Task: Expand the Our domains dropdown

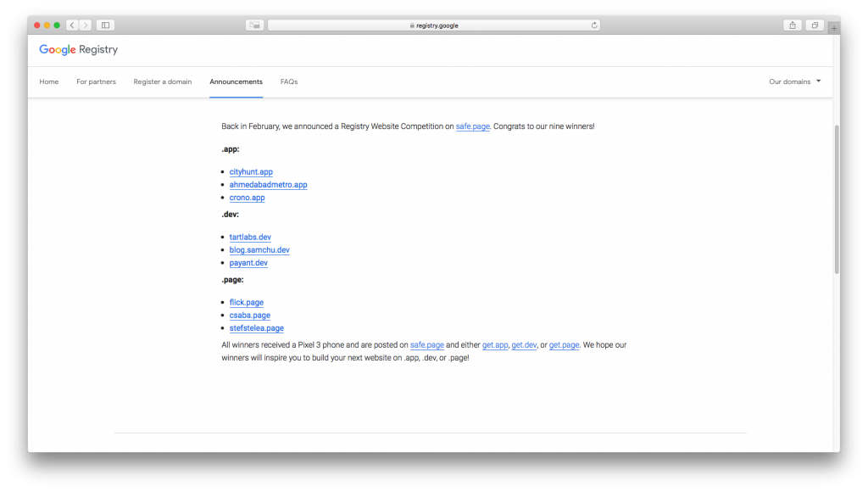Action: coord(795,81)
